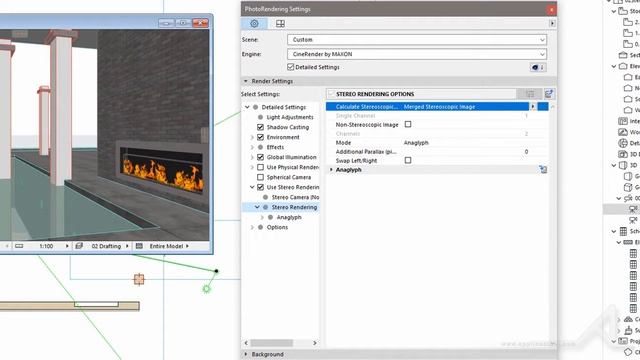This screenshot has width=640, height=360.
Task: Click the Details icon in navigator
Action: 623,143
